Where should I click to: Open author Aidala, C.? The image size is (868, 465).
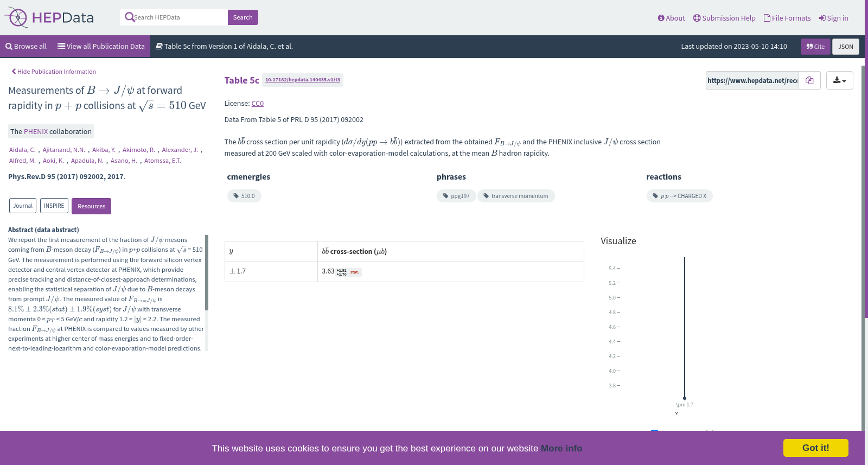click(x=22, y=150)
